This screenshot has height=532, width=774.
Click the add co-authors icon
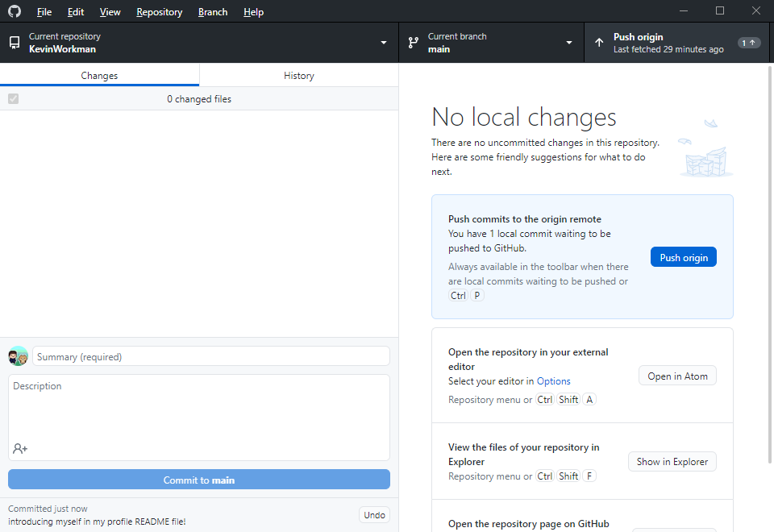(20, 449)
